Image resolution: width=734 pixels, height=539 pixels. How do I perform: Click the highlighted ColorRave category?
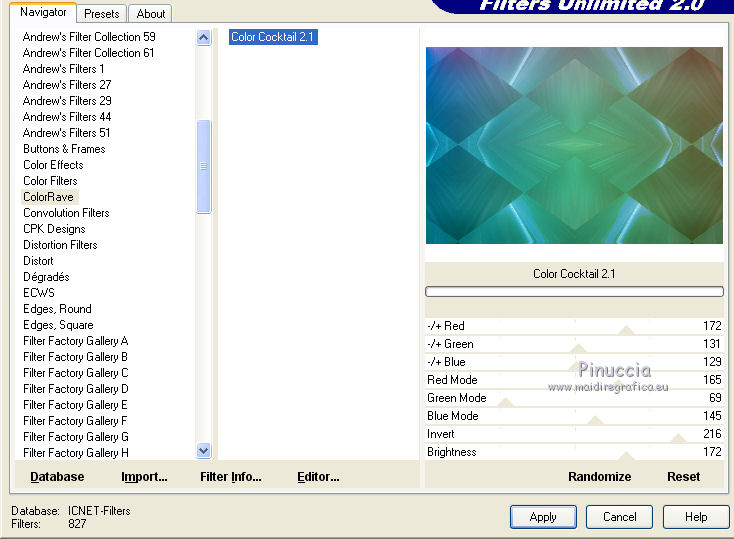[x=49, y=197]
